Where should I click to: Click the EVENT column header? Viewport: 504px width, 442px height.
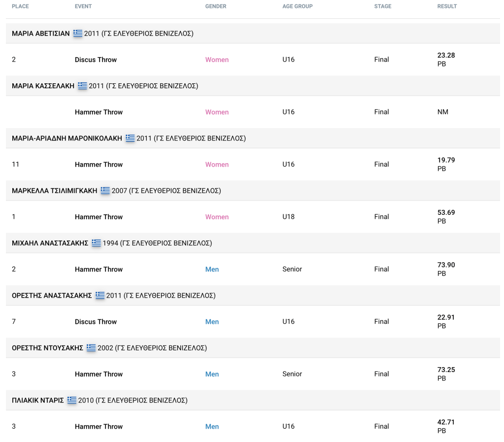[x=83, y=6]
